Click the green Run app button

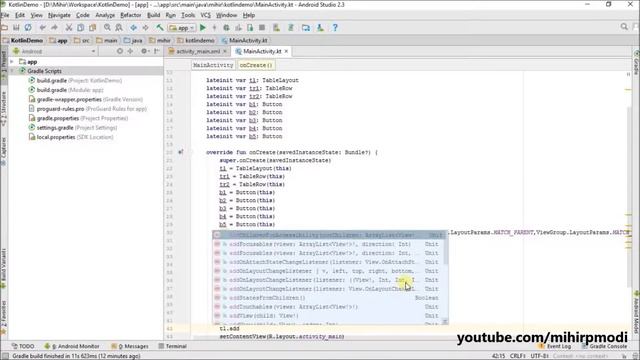click(x=202, y=28)
